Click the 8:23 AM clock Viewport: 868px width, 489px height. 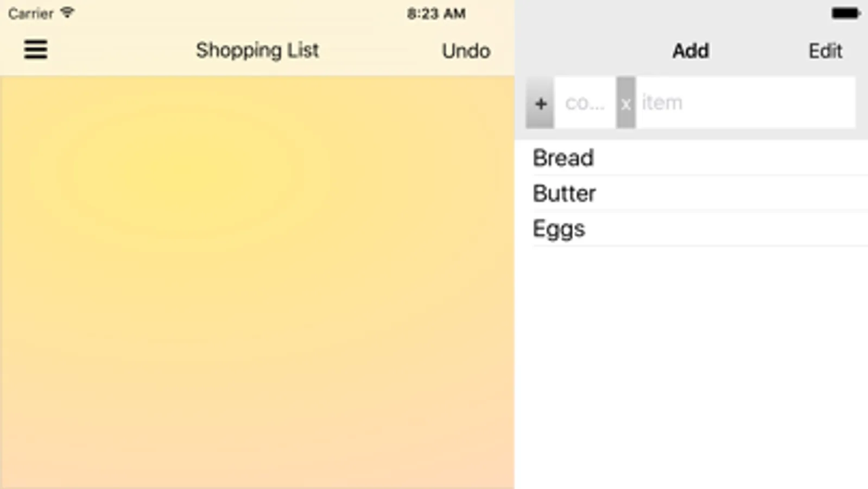coord(436,14)
